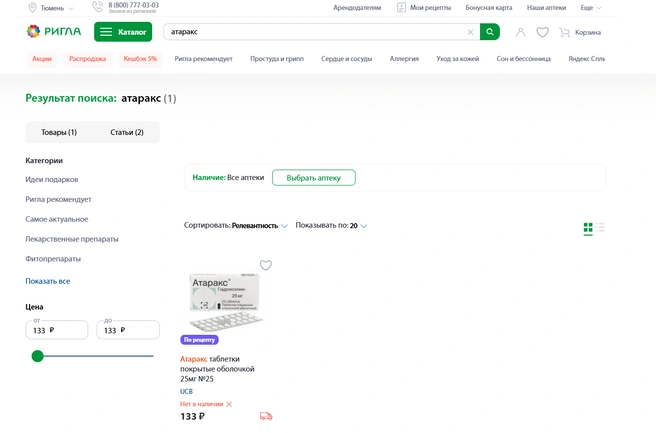Image resolution: width=656 pixels, height=433 pixels.
Task: Select the Кешбэк 5% chip
Action: coord(140,59)
